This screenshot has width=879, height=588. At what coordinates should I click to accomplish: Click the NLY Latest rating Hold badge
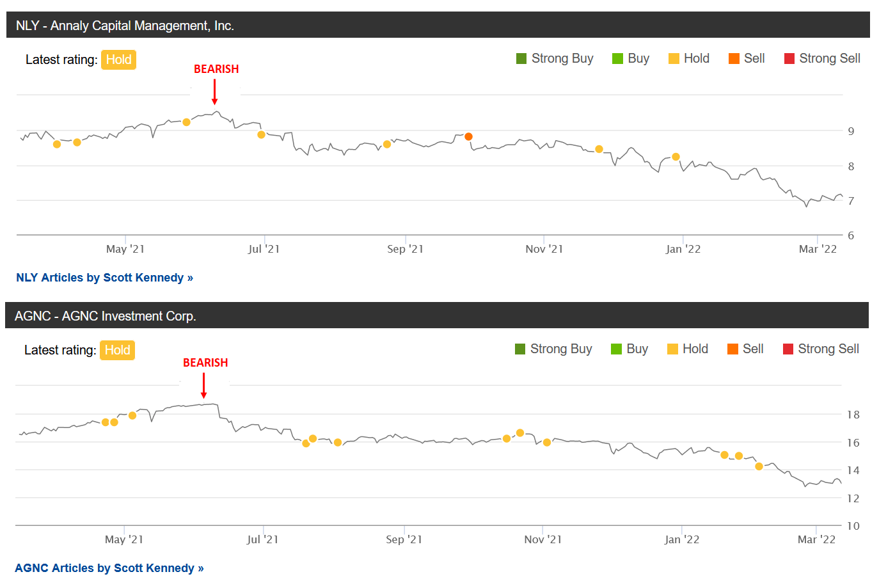click(118, 60)
